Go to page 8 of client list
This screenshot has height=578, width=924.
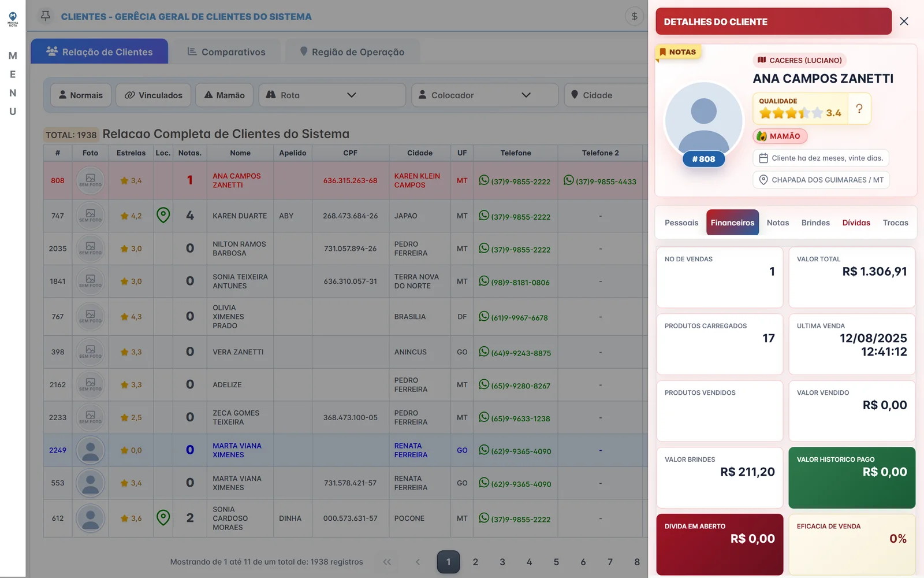(637, 562)
